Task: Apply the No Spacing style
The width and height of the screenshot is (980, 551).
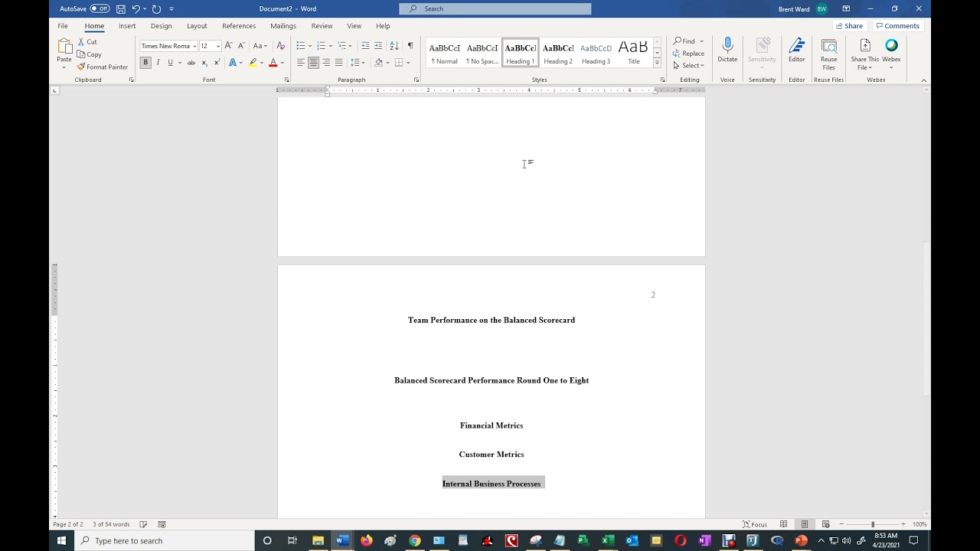Action: (482, 53)
